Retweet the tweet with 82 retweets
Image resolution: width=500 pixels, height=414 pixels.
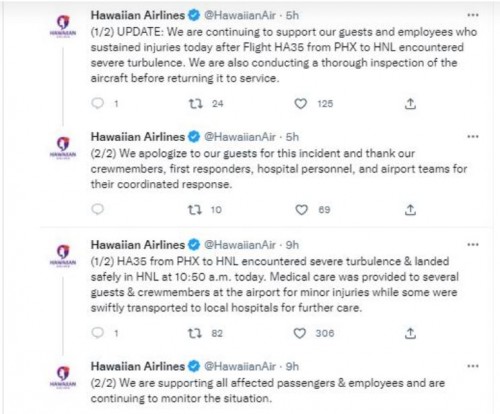click(x=195, y=333)
